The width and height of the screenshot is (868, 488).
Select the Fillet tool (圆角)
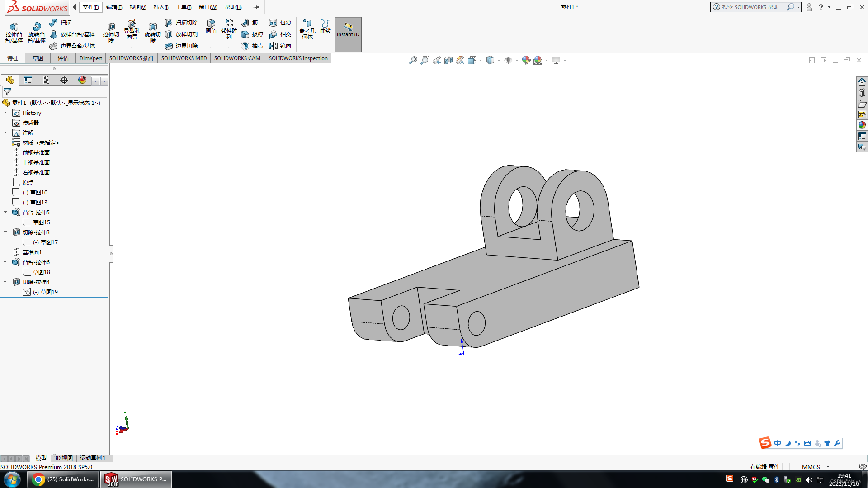[x=211, y=27]
